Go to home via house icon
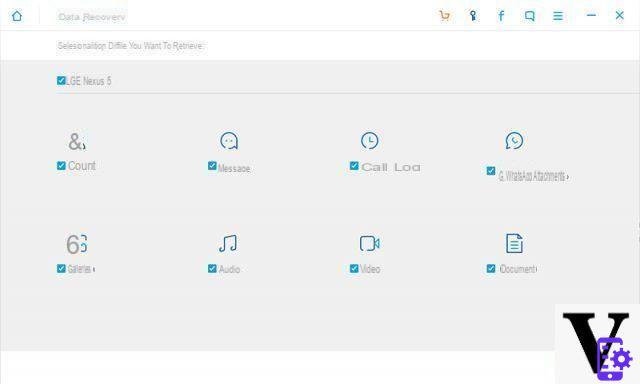Viewport: 640px width, 384px height. [x=17, y=16]
